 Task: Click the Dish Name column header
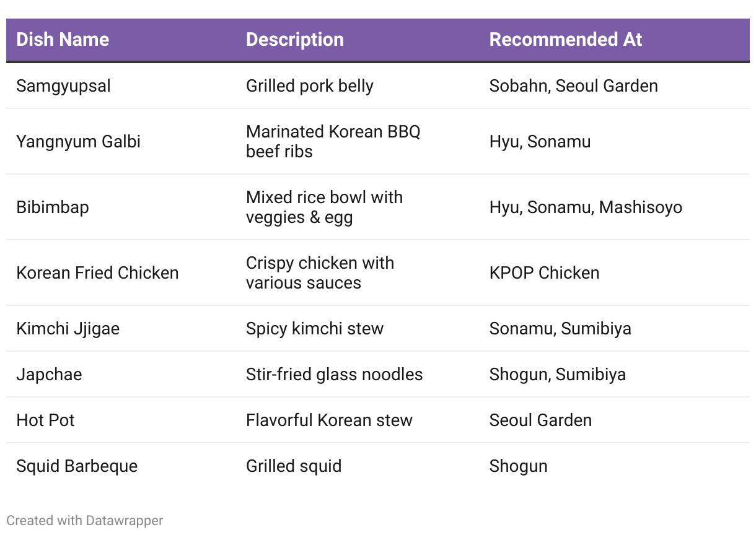click(x=63, y=40)
